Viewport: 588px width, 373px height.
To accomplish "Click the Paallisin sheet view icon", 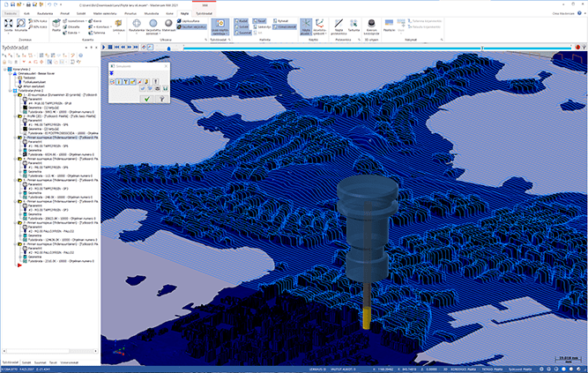I will (390, 26).
